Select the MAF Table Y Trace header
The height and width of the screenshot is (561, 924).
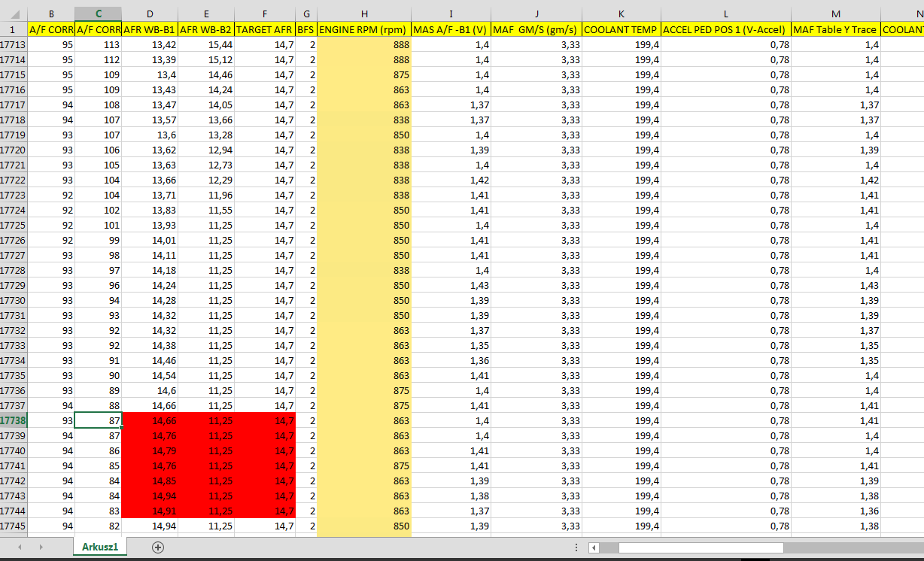835,29
